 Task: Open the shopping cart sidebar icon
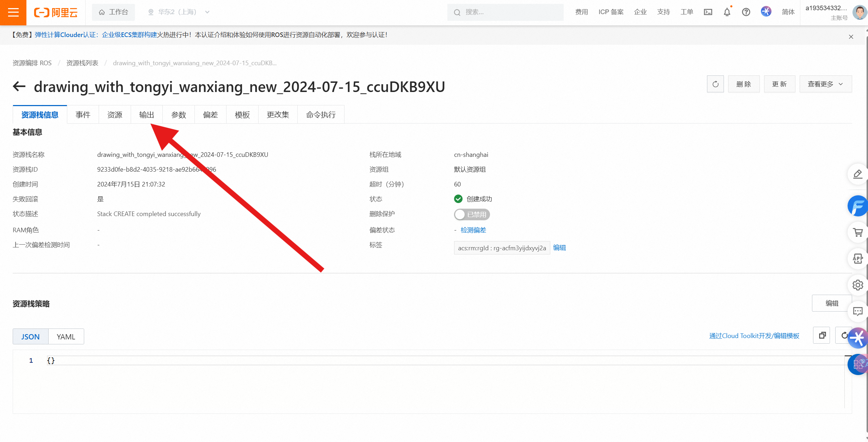click(858, 233)
